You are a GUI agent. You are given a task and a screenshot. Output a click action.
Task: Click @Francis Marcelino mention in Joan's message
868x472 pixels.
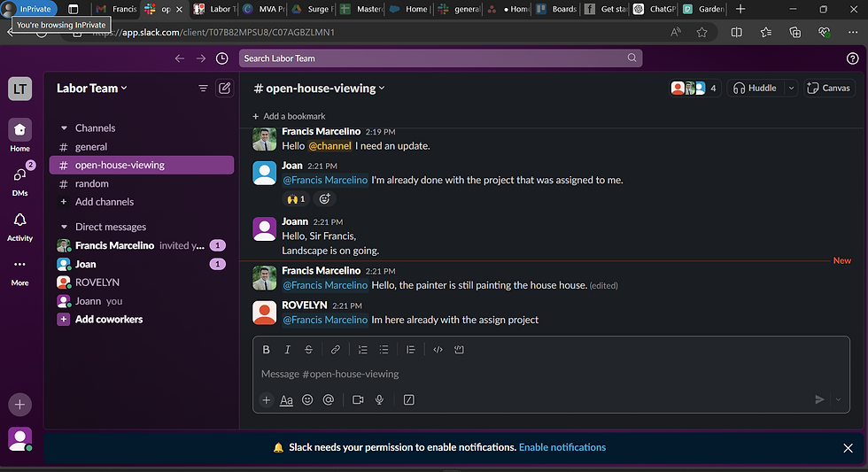[x=325, y=180]
